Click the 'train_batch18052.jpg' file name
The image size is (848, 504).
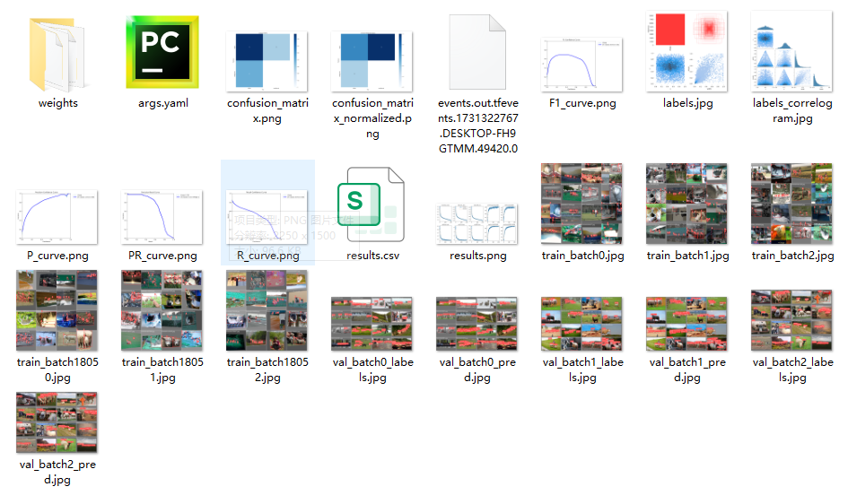(267, 369)
